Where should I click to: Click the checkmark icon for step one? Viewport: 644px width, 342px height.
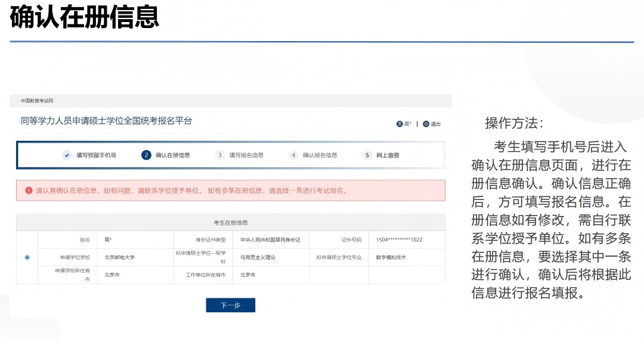click(67, 155)
